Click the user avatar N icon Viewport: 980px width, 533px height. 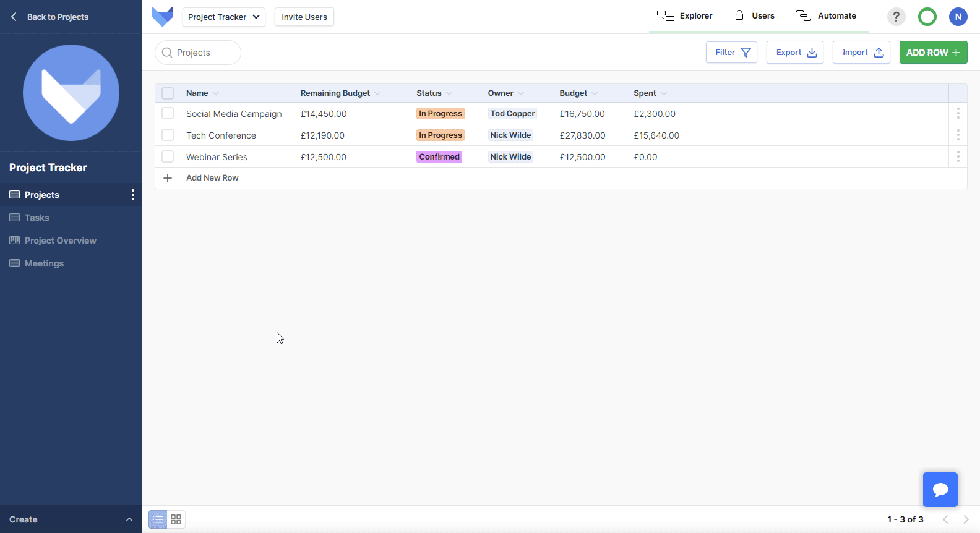[x=958, y=17]
